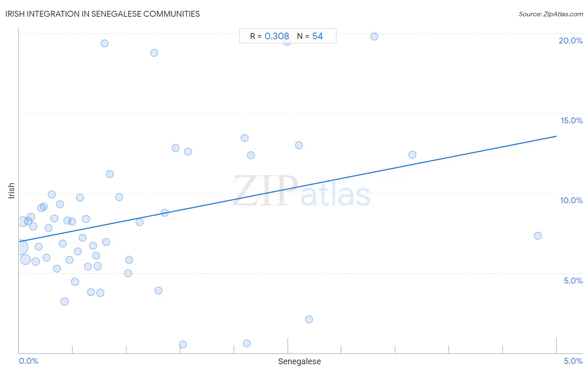
Task: Click the data point near 18.8% Irish
Action: coord(154,53)
